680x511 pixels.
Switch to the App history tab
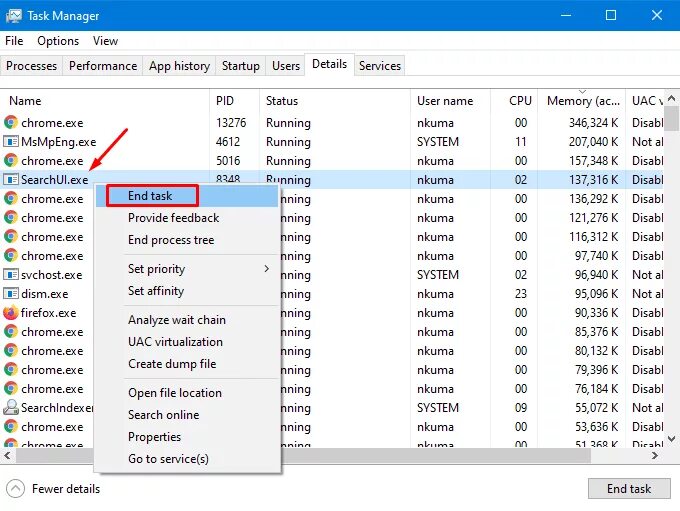coord(179,66)
